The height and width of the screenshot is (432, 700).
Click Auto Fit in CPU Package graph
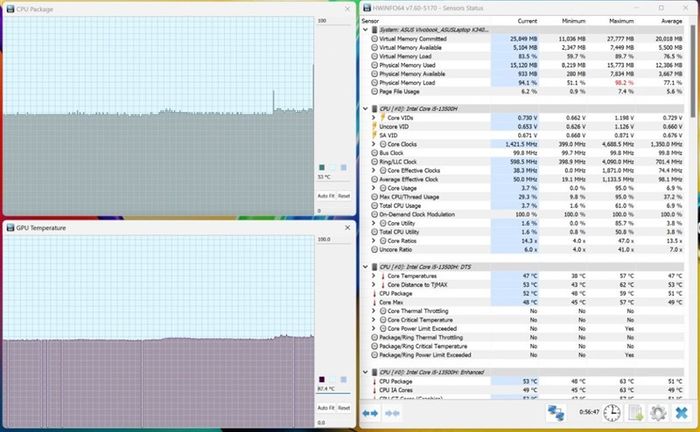pos(325,196)
